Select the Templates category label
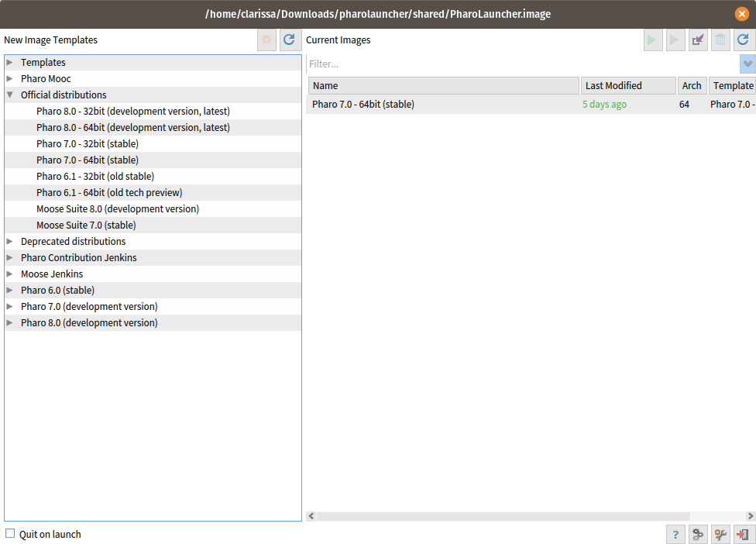Image resolution: width=756 pixels, height=544 pixels. click(43, 62)
